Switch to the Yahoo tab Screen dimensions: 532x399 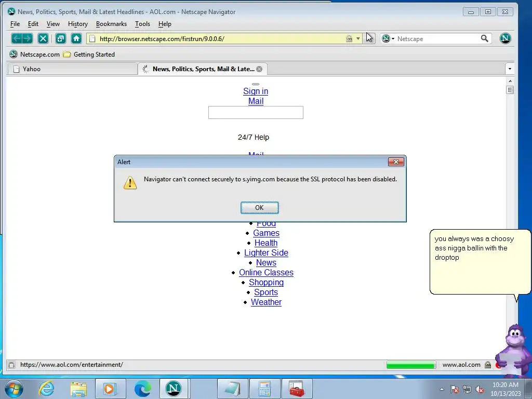point(72,69)
